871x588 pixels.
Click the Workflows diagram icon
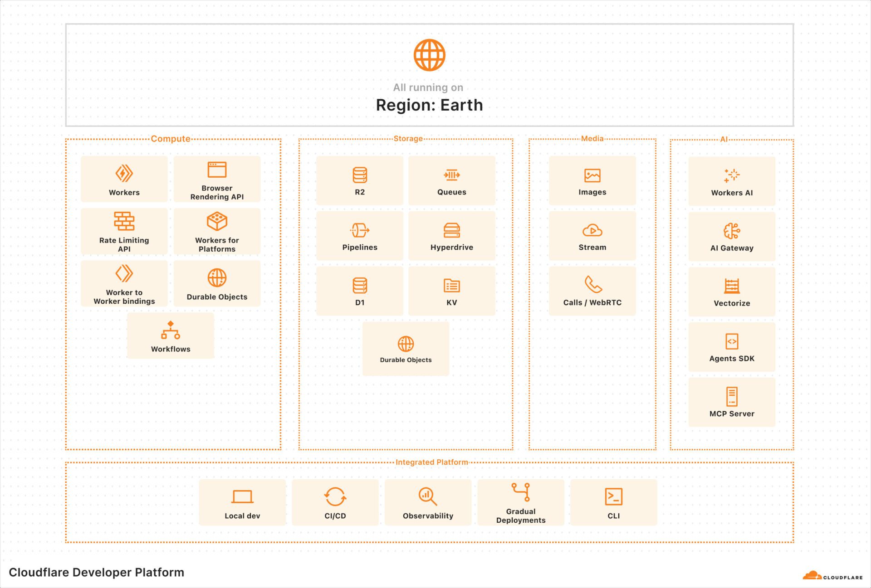(171, 330)
